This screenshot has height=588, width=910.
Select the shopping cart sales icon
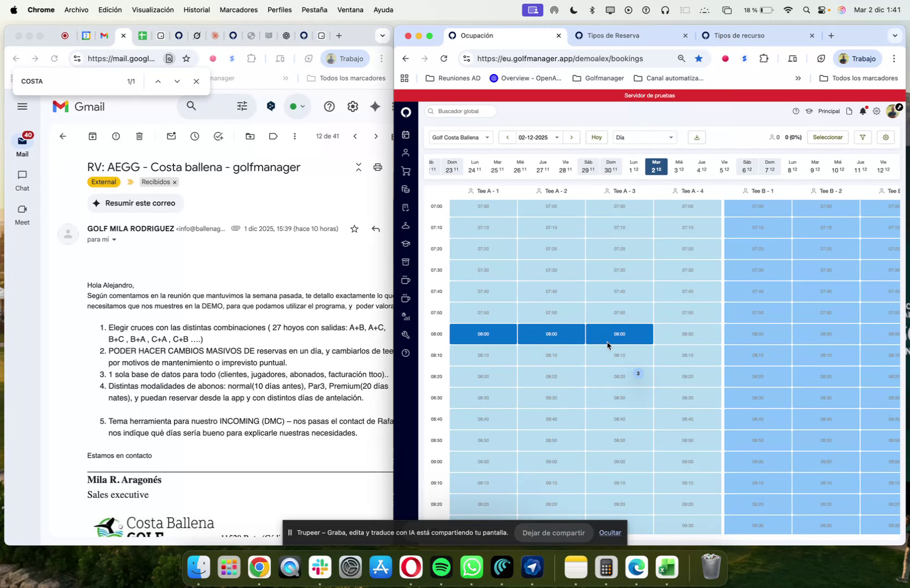coord(406,171)
